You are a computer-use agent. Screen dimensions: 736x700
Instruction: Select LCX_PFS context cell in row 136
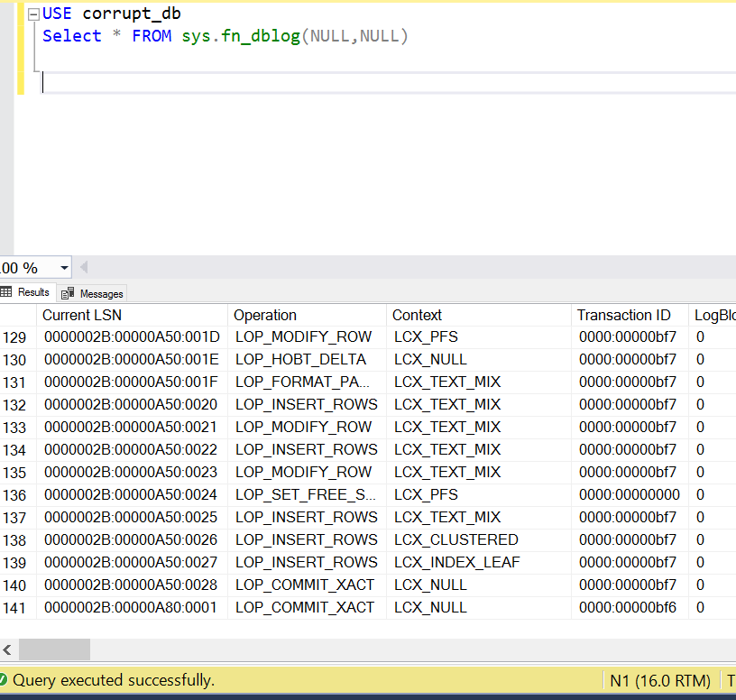(x=479, y=495)
